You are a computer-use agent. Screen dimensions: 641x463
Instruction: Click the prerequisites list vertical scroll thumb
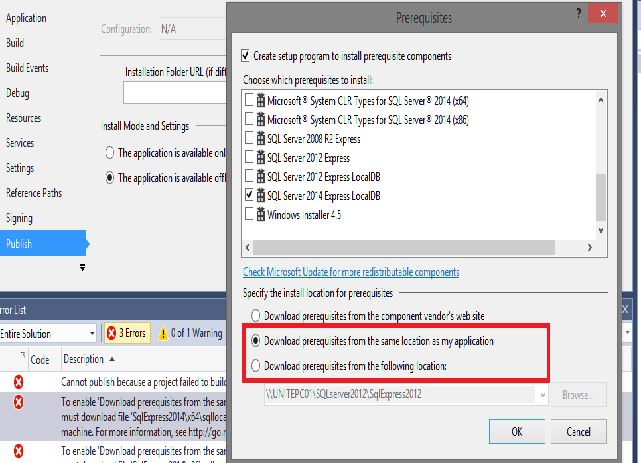coord(601,197)
